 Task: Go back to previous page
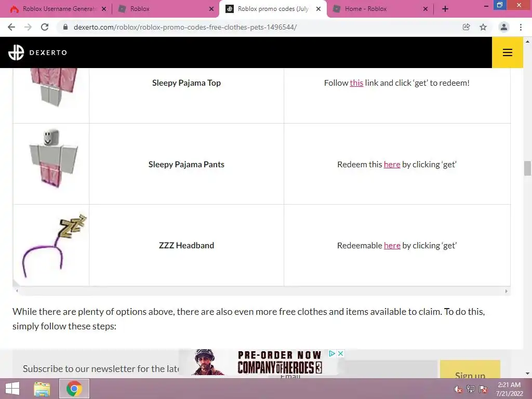pos(11,27)
